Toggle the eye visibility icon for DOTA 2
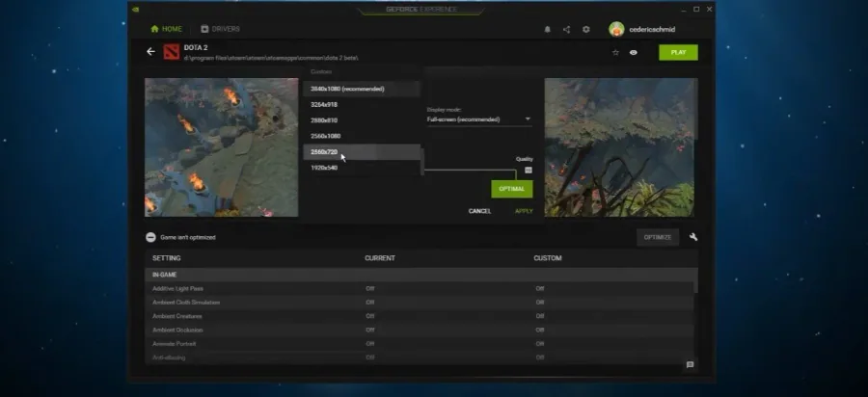Viewport: 868px width, 397px height. [634, 53]
